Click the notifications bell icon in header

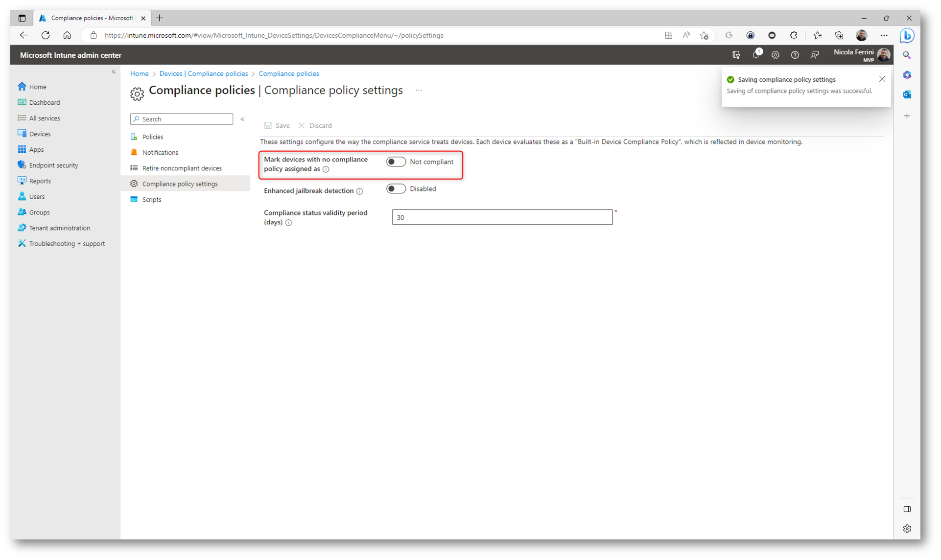pos(755,55)
